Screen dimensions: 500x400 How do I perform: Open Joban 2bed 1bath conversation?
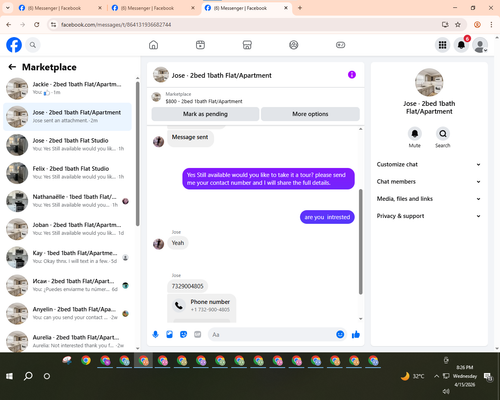pos(67,229)
